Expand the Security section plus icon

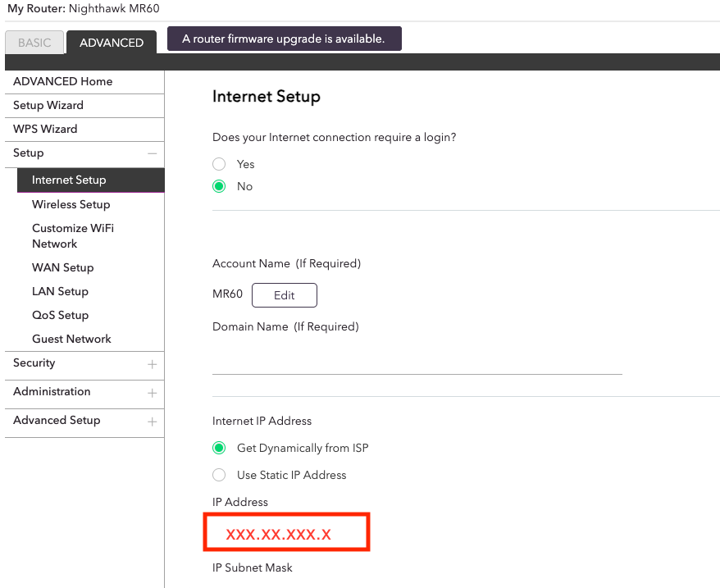[x=152, y=364]
